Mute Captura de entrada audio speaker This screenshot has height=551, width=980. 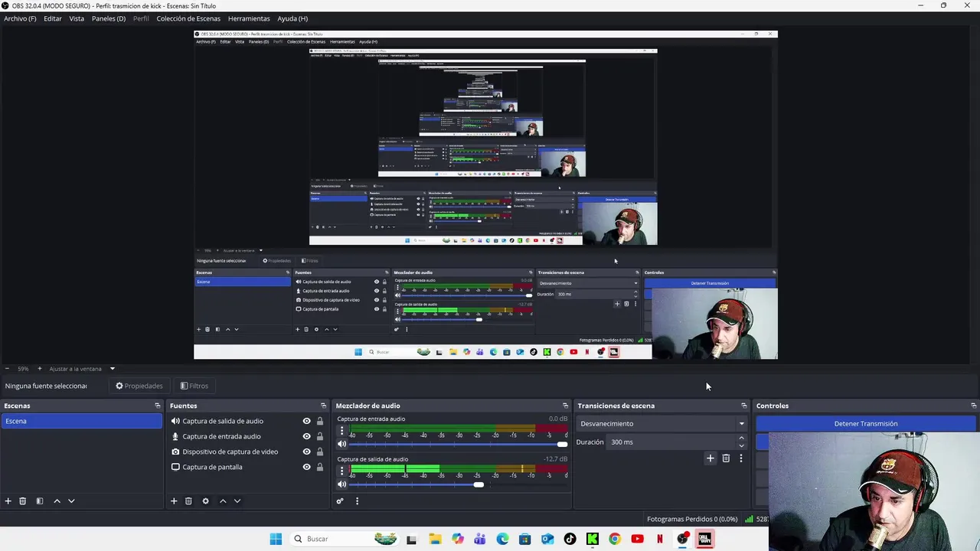342,444
